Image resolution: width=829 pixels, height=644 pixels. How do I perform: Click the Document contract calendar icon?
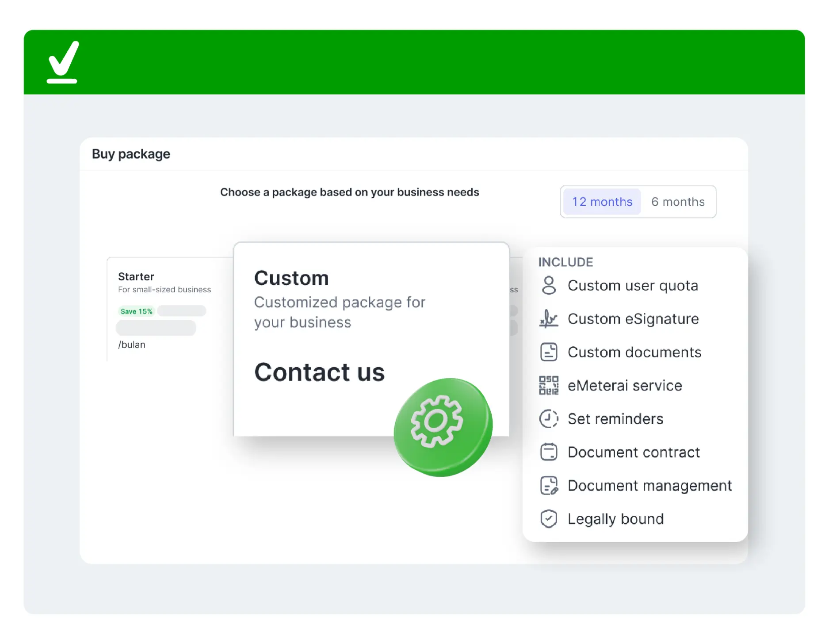click(549, 452)
